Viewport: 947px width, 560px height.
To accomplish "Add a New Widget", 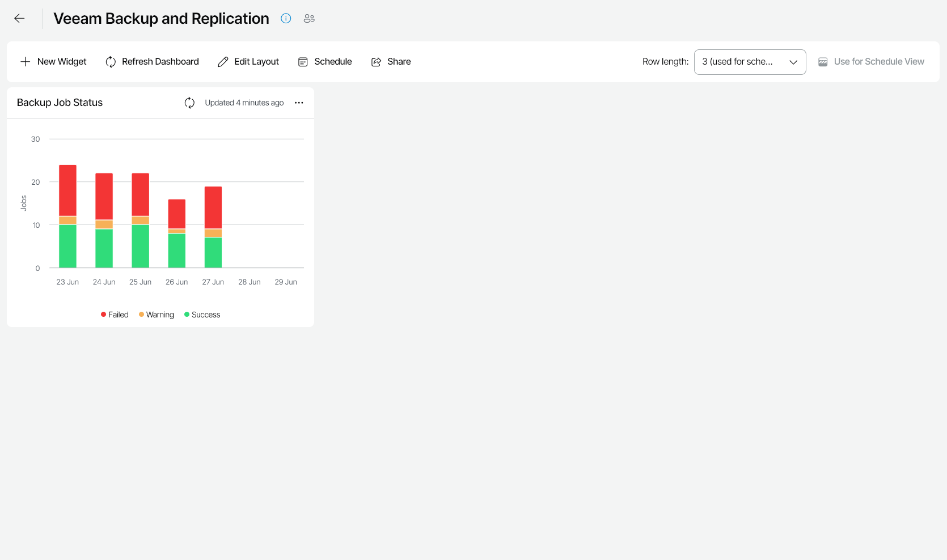I will pos(53,62).
